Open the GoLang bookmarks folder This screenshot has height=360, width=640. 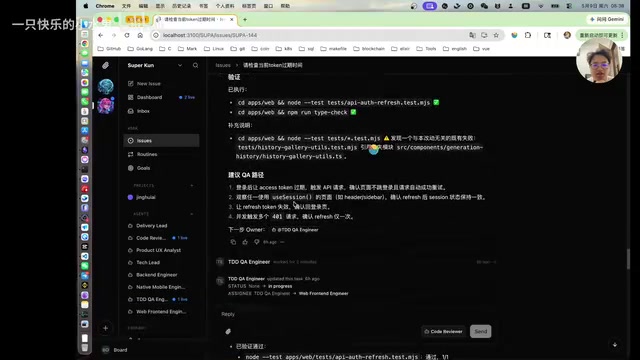point(140,49)
